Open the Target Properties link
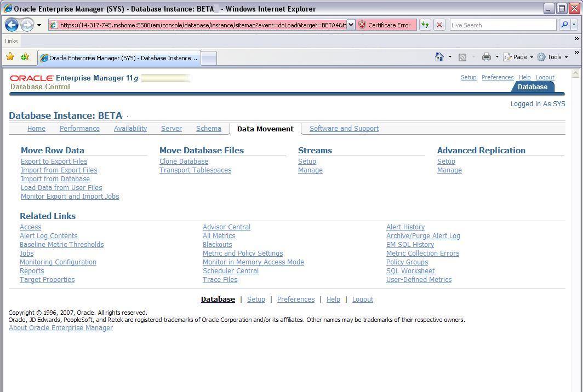The image size is (583, 392). click(47, 280)
